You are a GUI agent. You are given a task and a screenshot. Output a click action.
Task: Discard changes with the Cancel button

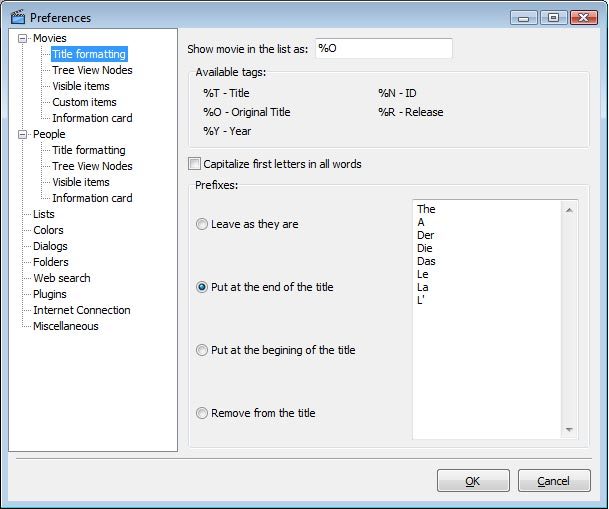(x=554, y=481)
